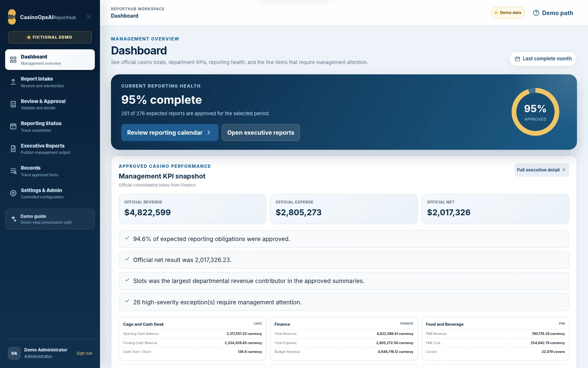Click the arrow on Review reporting calendar
Viewport: 588px width, 368px height.
point(209,132)
